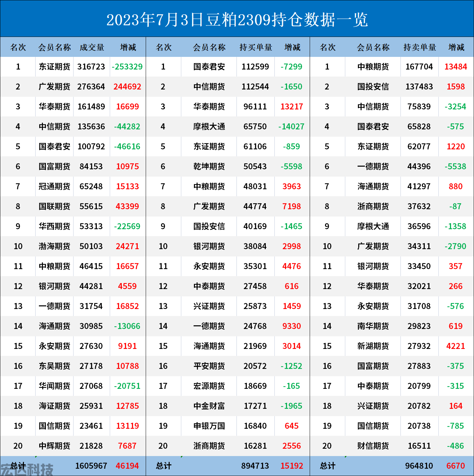Select the short position value 65828

click(x=419, y=126)
